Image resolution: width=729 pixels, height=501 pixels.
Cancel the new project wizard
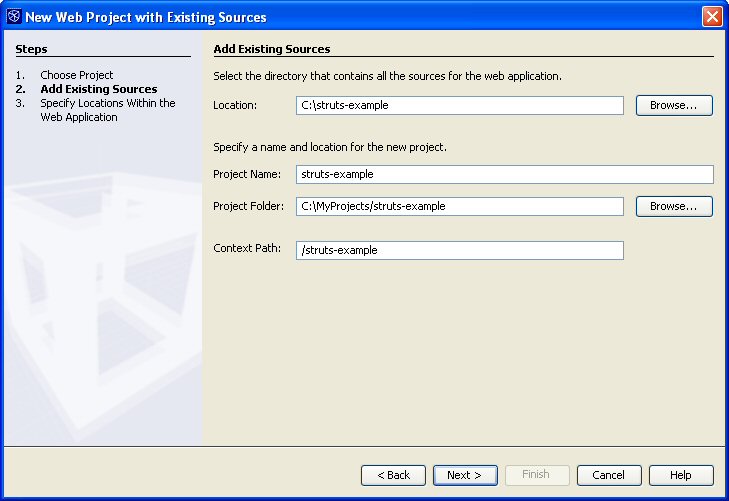609,475
